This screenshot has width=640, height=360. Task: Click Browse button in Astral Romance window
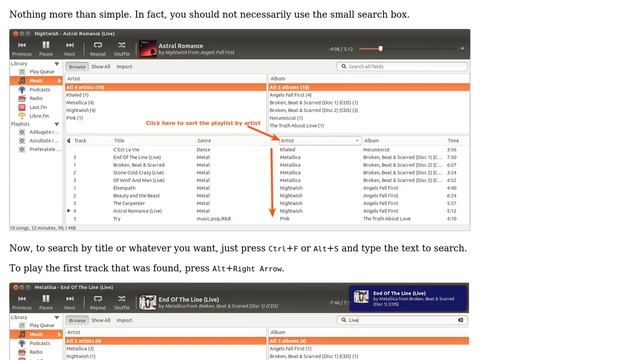click(77, 67)
